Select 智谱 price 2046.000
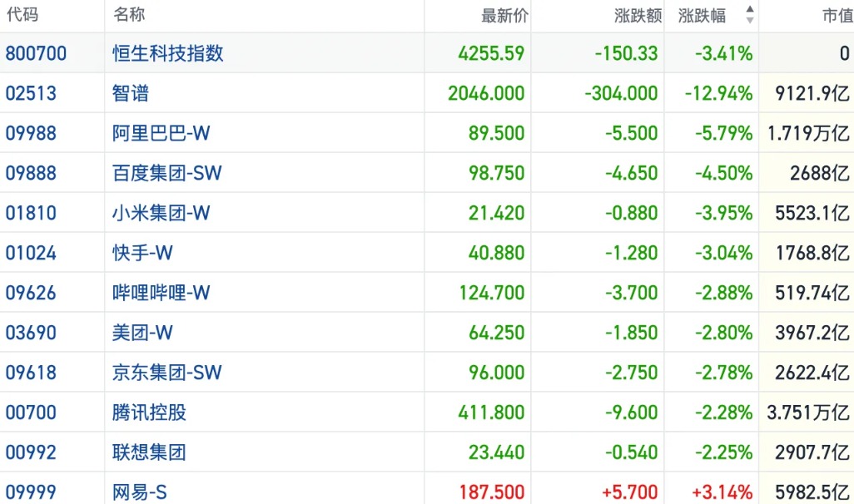Image resolution: width=854 pixels, height=504 pixels. tap(486, 93)
